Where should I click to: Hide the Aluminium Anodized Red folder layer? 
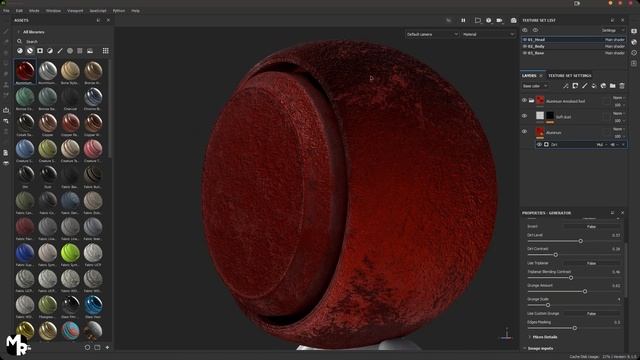pyautogui.click(x=524, y=100)
